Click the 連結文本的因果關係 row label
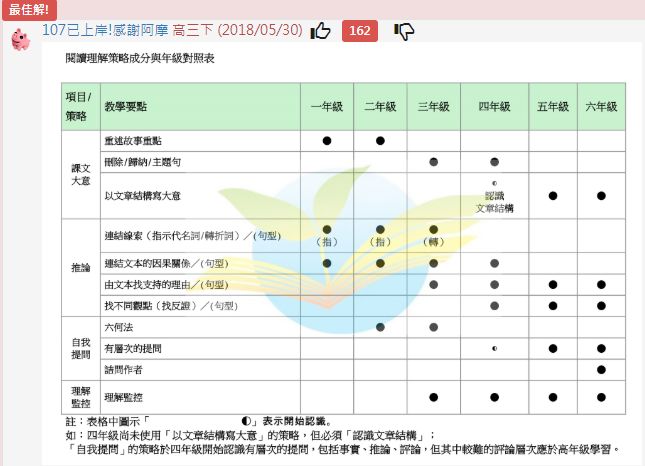Image resolution: width=645 pixels, height=466 pixels. pyautogui.click(x=166, y=263)
